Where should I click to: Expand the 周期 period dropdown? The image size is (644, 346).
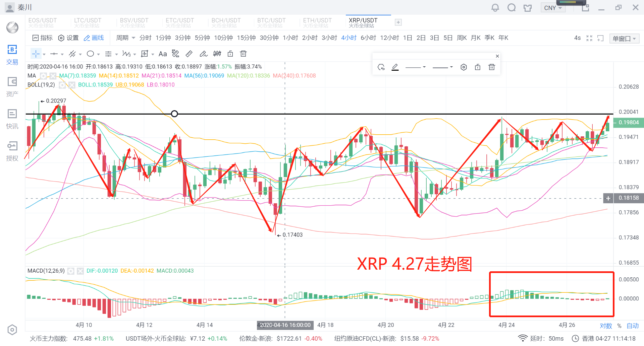tap(125, 38)
